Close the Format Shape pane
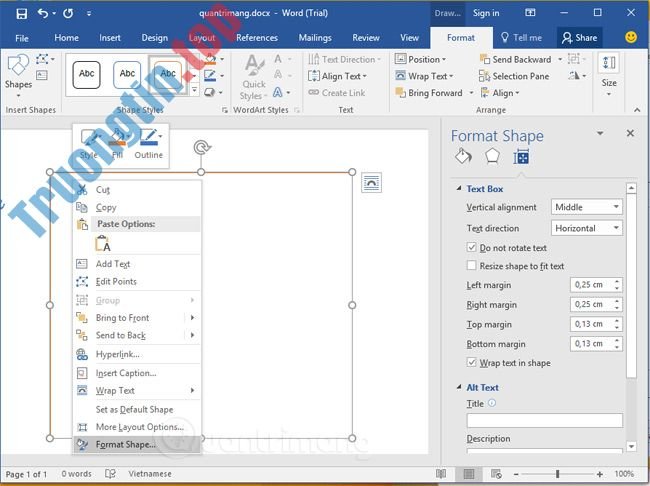Screen dimensions: 650x486 click(630, 133)
